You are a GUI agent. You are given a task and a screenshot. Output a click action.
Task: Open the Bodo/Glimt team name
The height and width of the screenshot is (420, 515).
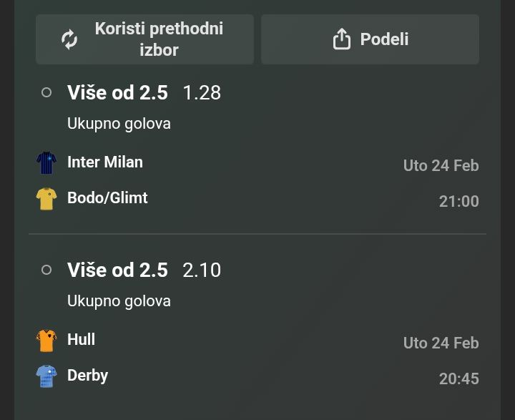[x=107, y=197]
